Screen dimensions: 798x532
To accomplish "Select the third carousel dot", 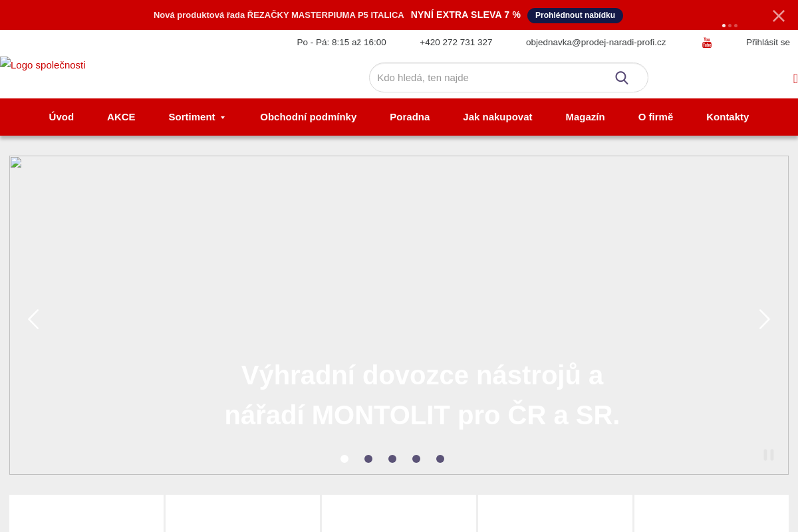I will point(392,459).
